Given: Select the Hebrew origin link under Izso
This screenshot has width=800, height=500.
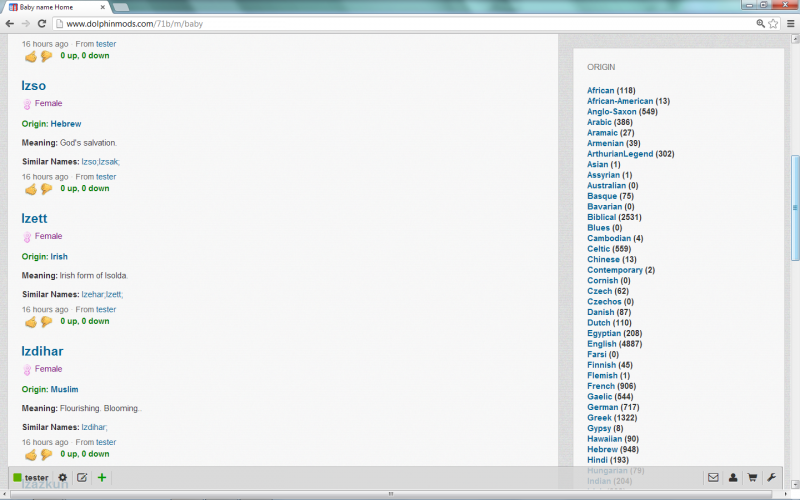Looking at the screenshot, I should coord(66,124).
